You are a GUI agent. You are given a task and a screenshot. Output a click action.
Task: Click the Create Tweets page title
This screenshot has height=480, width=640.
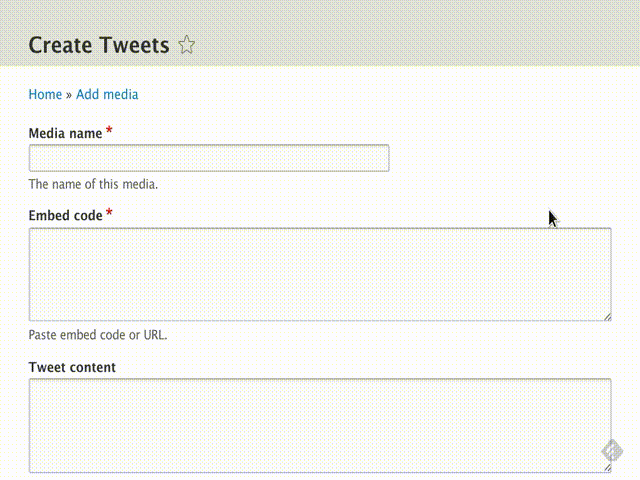98,45
